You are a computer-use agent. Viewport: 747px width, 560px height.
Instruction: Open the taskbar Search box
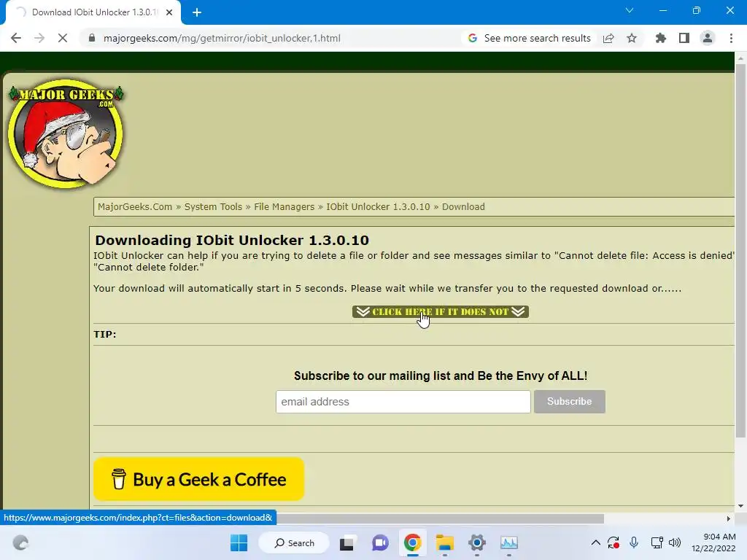click(x=294, y=542)
